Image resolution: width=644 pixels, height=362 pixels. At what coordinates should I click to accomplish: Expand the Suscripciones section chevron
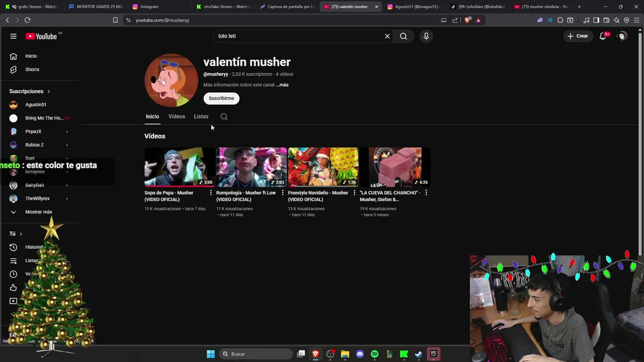pyautogui.click(x=49, y=92)
